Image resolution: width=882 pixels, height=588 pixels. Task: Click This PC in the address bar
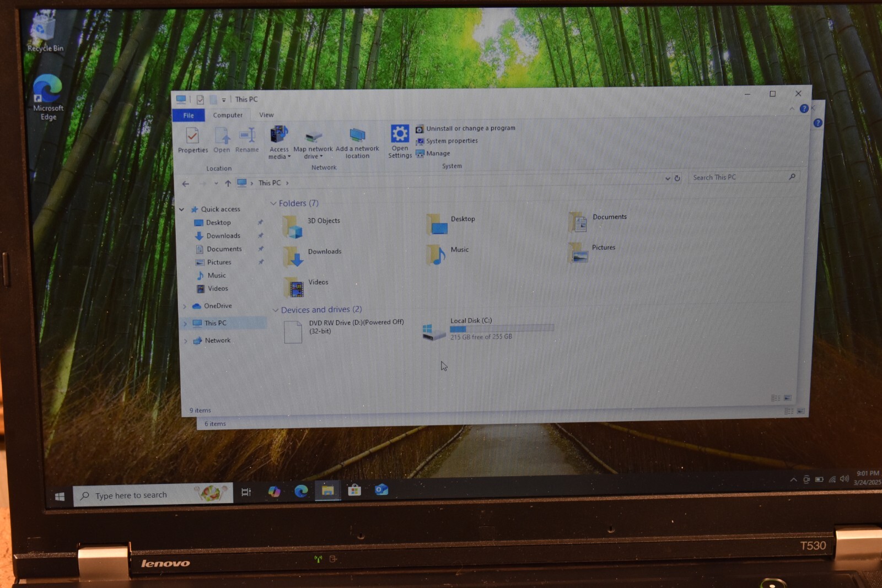(x=270, y=183)
